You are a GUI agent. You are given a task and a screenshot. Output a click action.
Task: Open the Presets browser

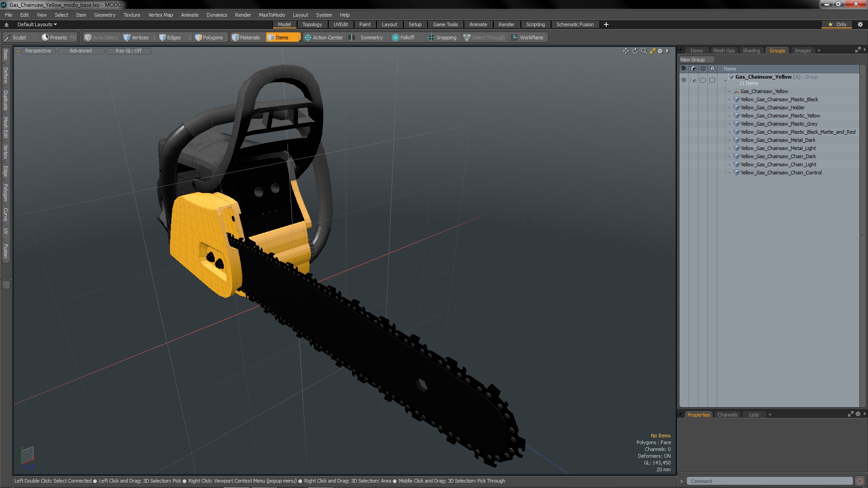(x=58, y=38)
